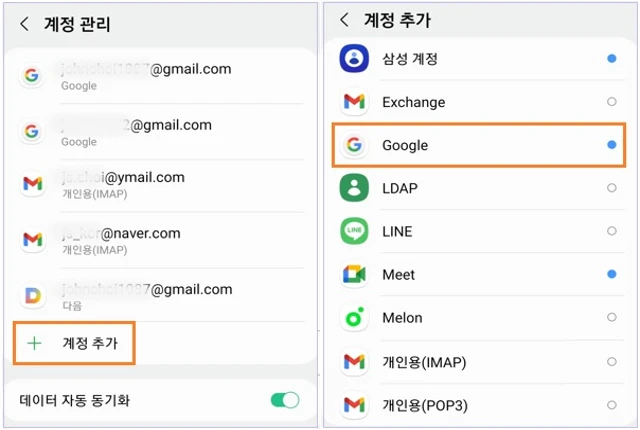640x430 pixels.
Task: Tap the Gmail icon beside the ymail.com account
Action: [33, 184]
